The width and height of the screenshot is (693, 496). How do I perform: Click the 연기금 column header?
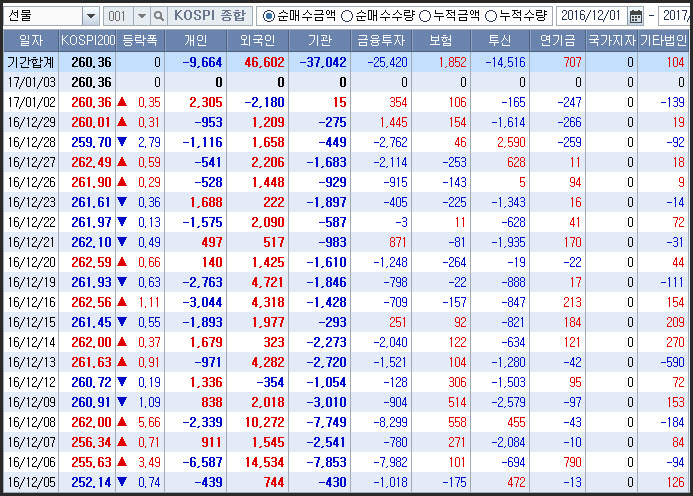point(557,41)
